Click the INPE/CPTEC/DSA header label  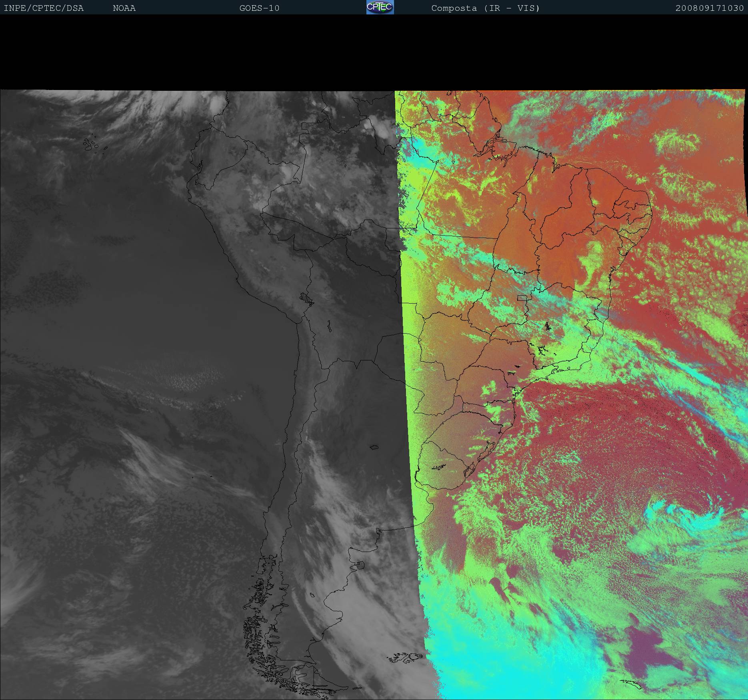click(44, 8)
